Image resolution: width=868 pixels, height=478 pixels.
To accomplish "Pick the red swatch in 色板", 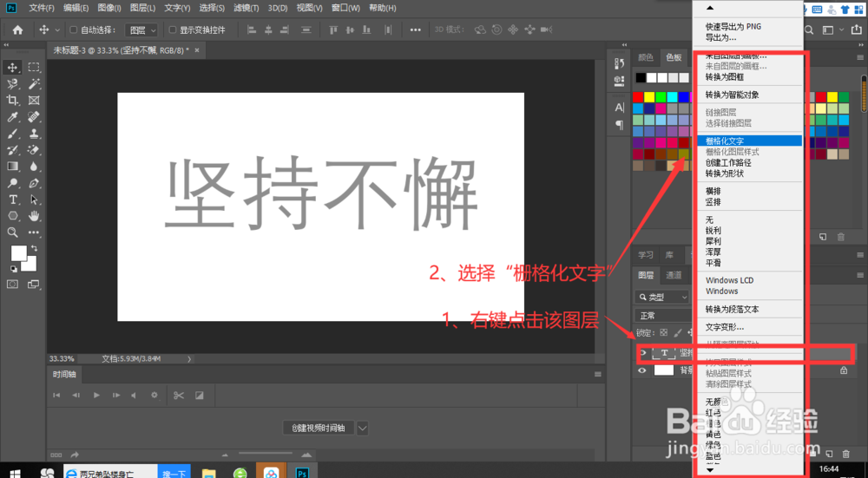I will (x=638, y=97).
